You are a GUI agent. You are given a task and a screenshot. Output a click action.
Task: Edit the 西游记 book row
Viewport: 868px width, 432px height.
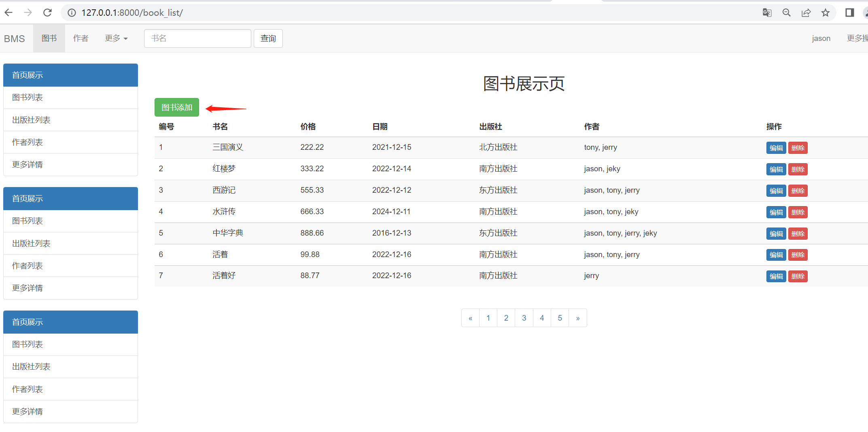click(776, 191)
